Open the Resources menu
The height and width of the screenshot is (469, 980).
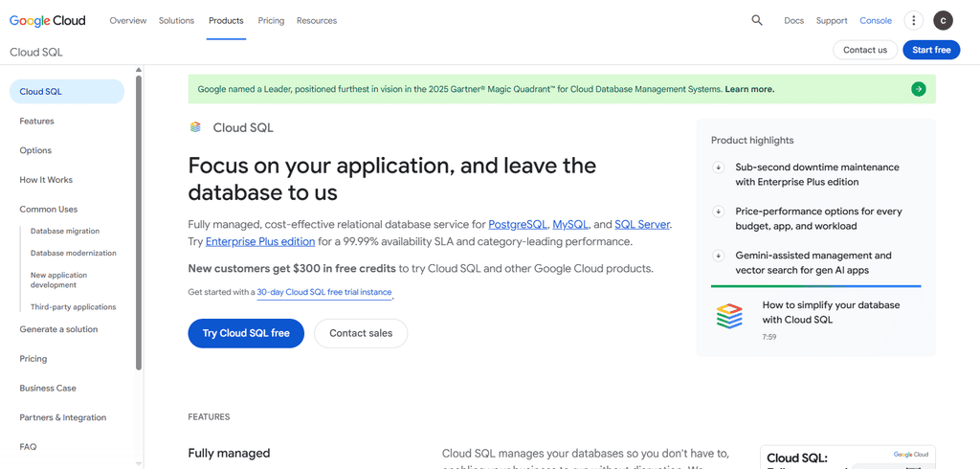317,21
